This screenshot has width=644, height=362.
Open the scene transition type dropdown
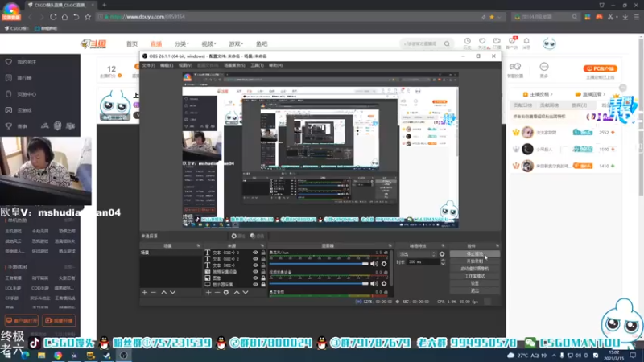click(x=417, y=254)
